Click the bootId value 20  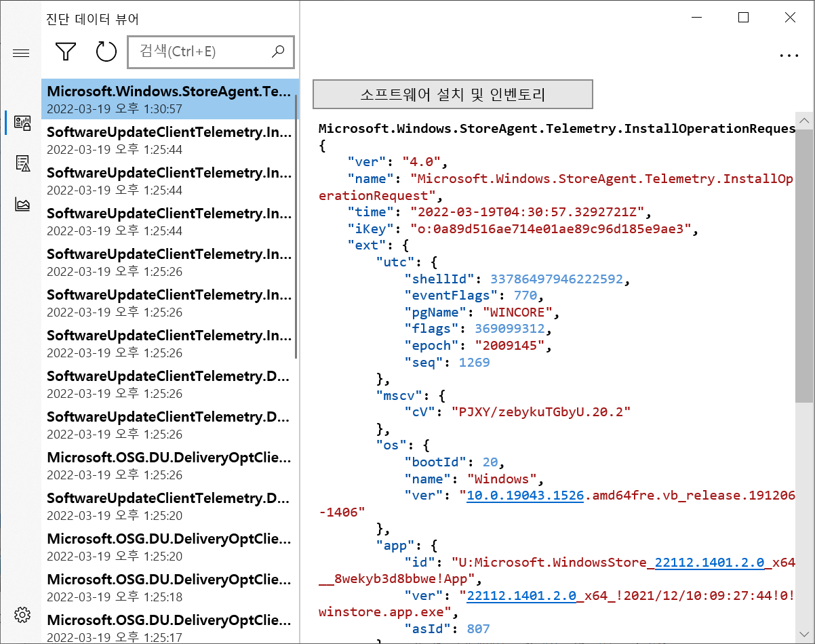point(490,462)
